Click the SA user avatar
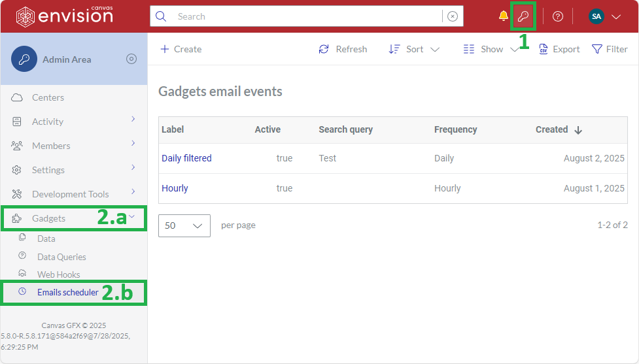Viewport: 639px width, 364px height. click(596, 16)
